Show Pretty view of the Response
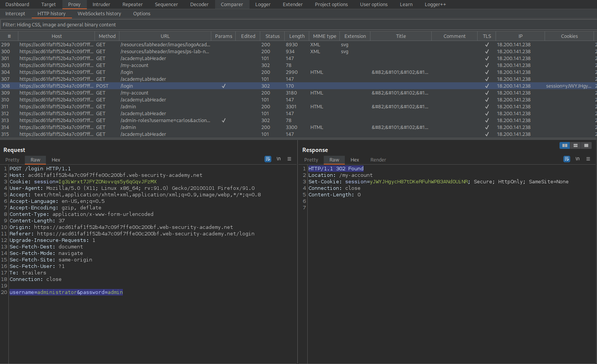The height and width of the screenshot is (364, 597). click(x=311, y=160)
